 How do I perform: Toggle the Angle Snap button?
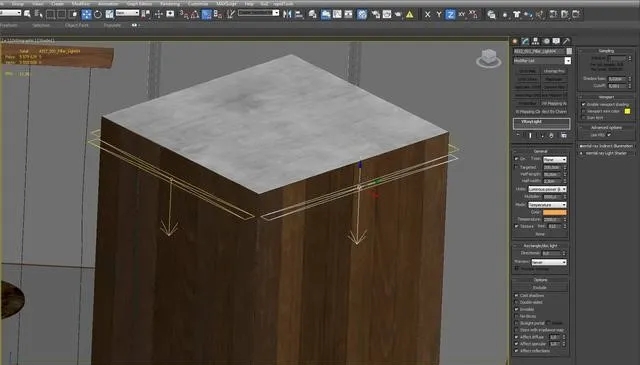pos(195,15)
